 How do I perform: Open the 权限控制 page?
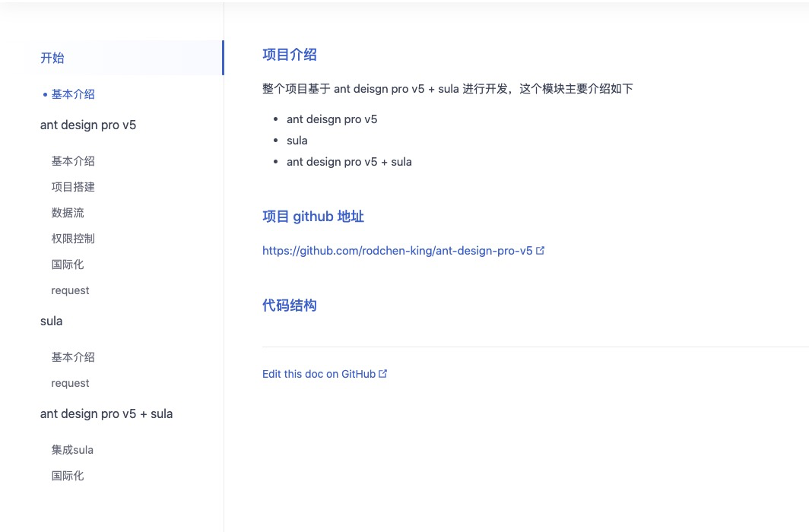pos(73,239)
